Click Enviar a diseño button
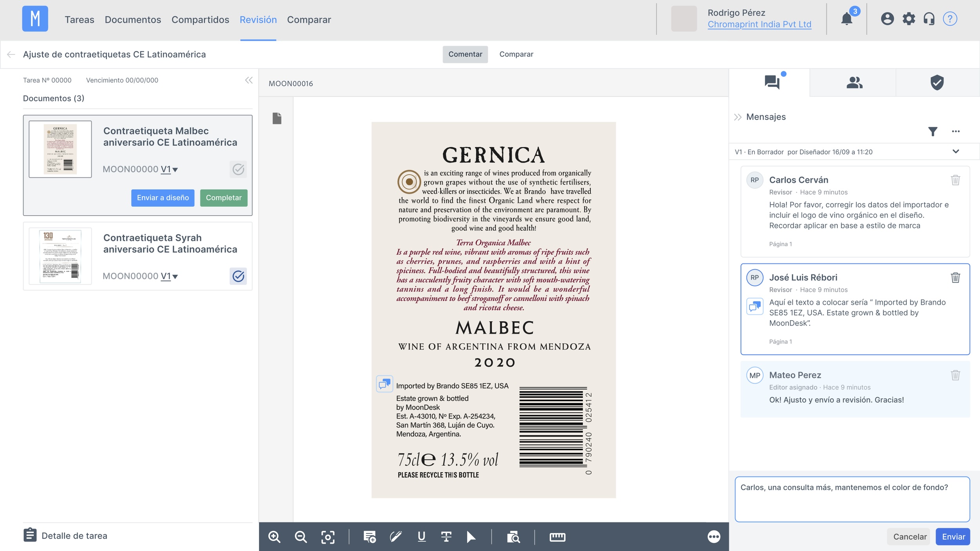Image resolution: width=980 pixels, height=551 pixels. 163,198
